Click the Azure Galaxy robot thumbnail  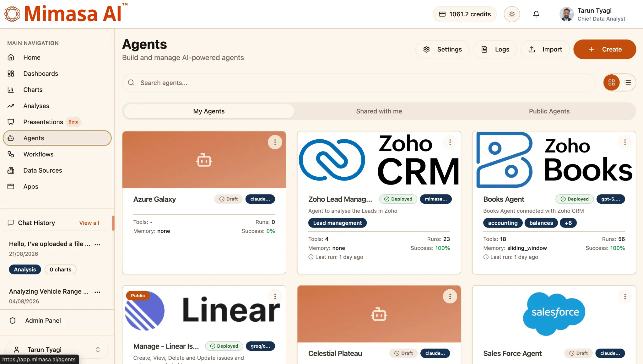pyautogui.click(x=204, y=160)
